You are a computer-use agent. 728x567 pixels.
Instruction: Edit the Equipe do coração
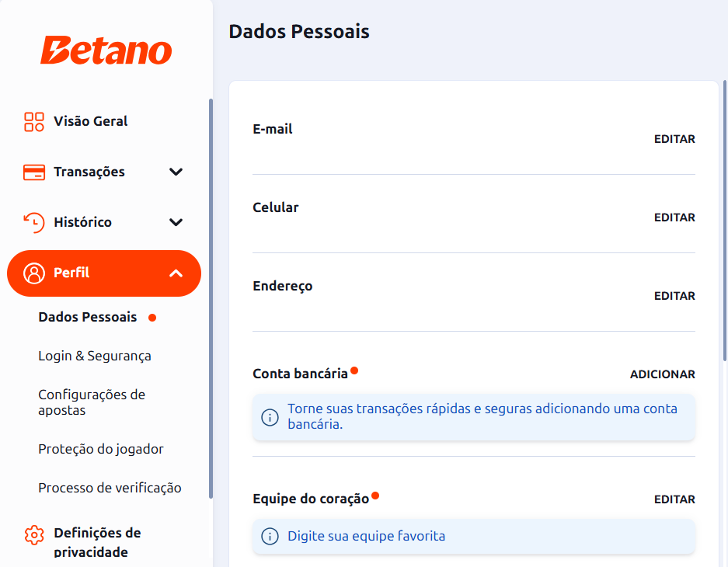[674, 499]
